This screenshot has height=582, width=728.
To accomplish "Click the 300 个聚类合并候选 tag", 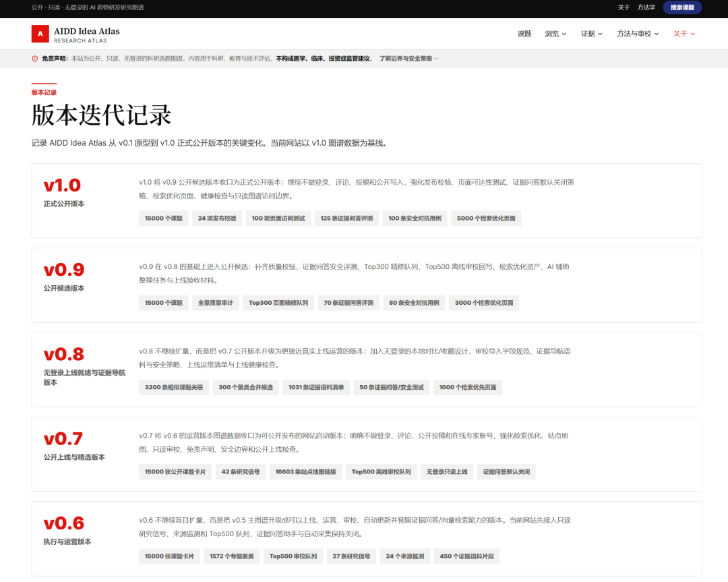I will coord(245,387).
